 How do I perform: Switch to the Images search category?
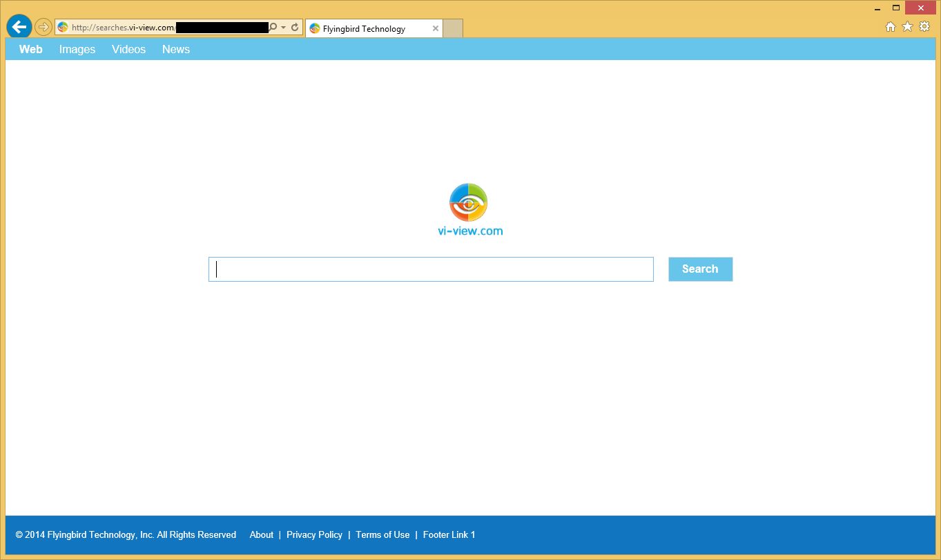(77, 49)
